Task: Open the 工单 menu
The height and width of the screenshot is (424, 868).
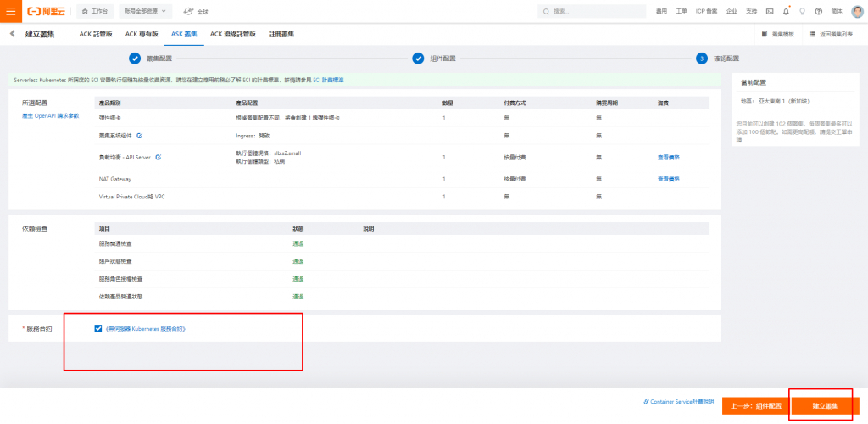Action: tap(682, 11)
